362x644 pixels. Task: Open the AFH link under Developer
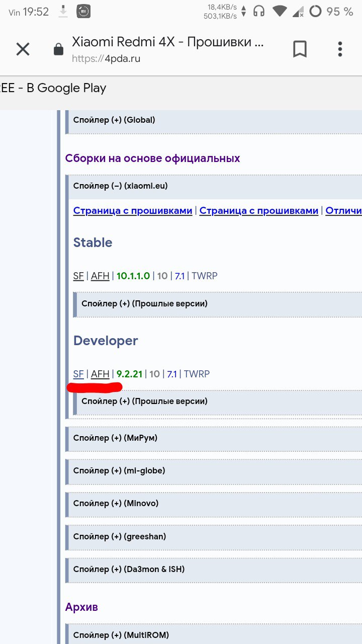tap(100, 374)
